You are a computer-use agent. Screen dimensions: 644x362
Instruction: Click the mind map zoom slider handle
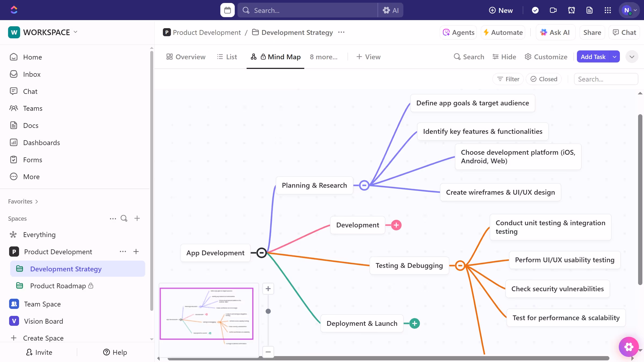[x=268, y=311]
